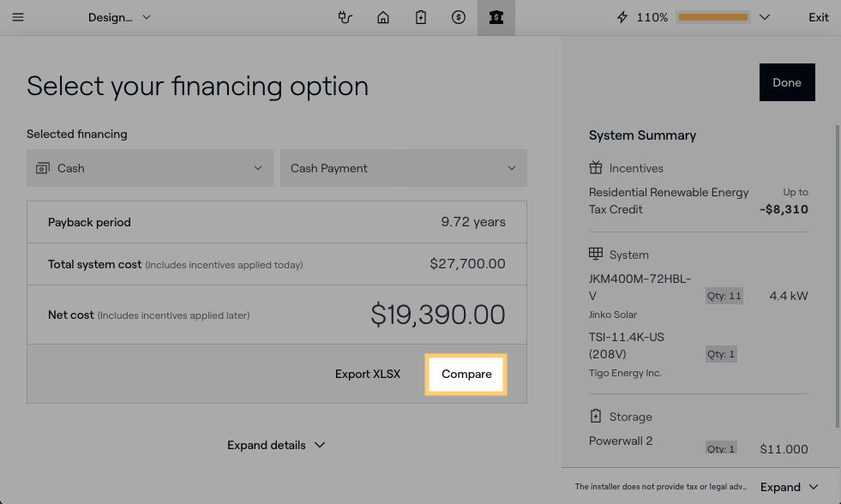The image size is (841, 504).
Task: Open the pricing dollar icon
Action: (459, 17)
